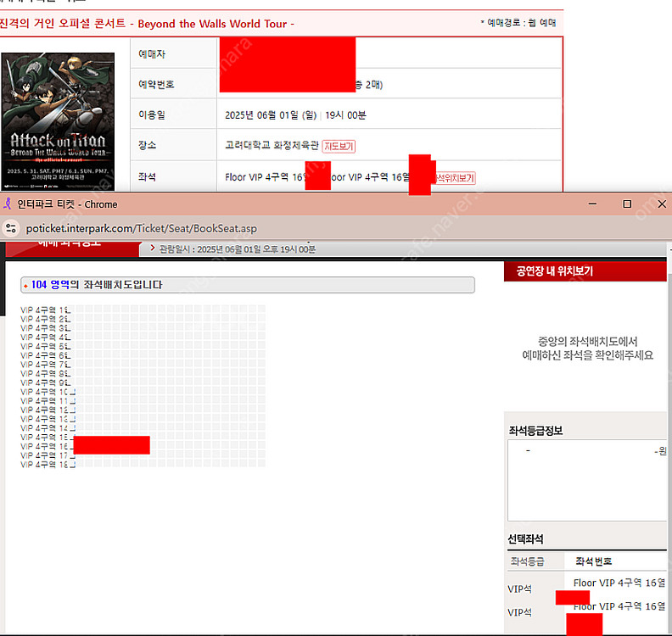Screen dimensions: 672x636
Task: Click the 이용일 row label
Action: pyautogui.click(x=152, y=114)
